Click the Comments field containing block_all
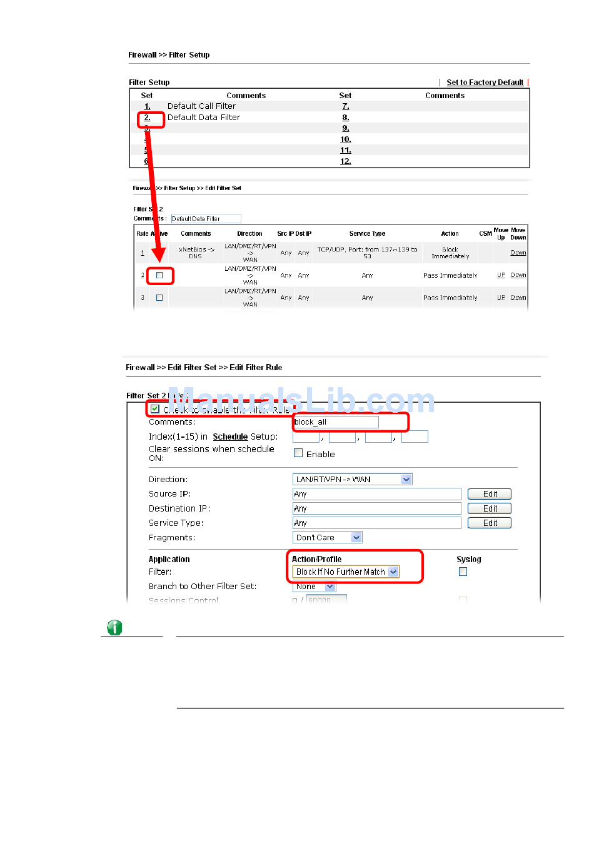This screenshot has width=594, height=868. [336, 422]
